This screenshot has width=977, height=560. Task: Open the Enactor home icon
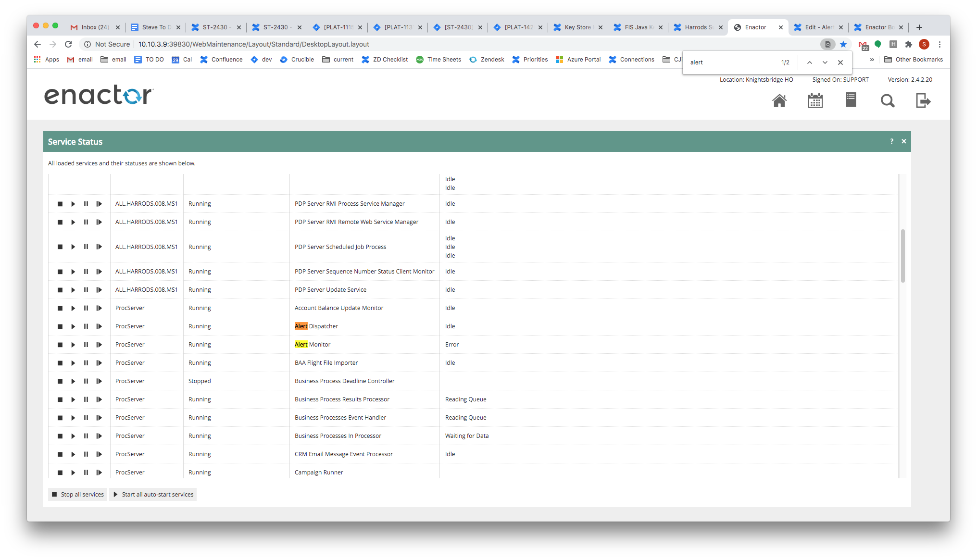click(x=779, y=100)
